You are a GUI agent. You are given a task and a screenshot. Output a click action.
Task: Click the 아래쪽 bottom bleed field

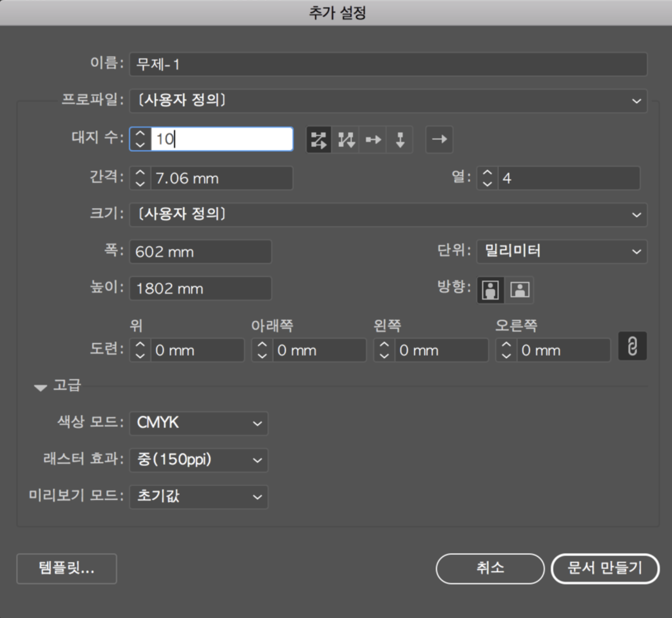pyautogui.click(x=320, y=350)
